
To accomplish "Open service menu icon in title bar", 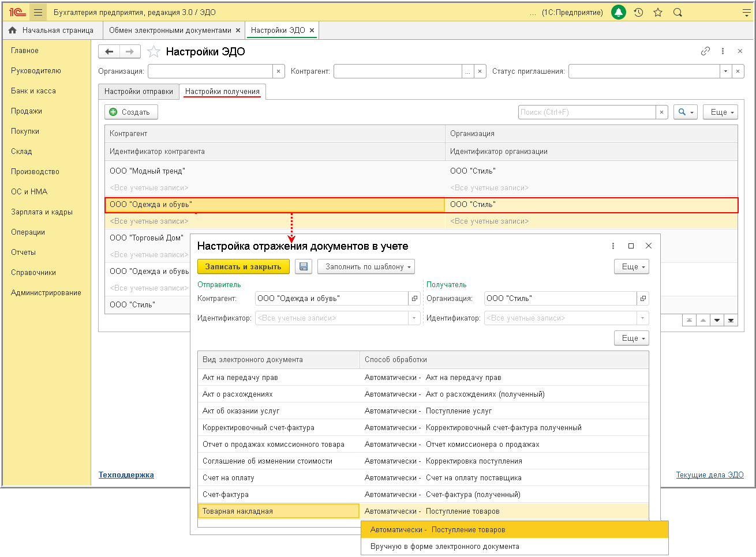I will (x=746, y=12).
